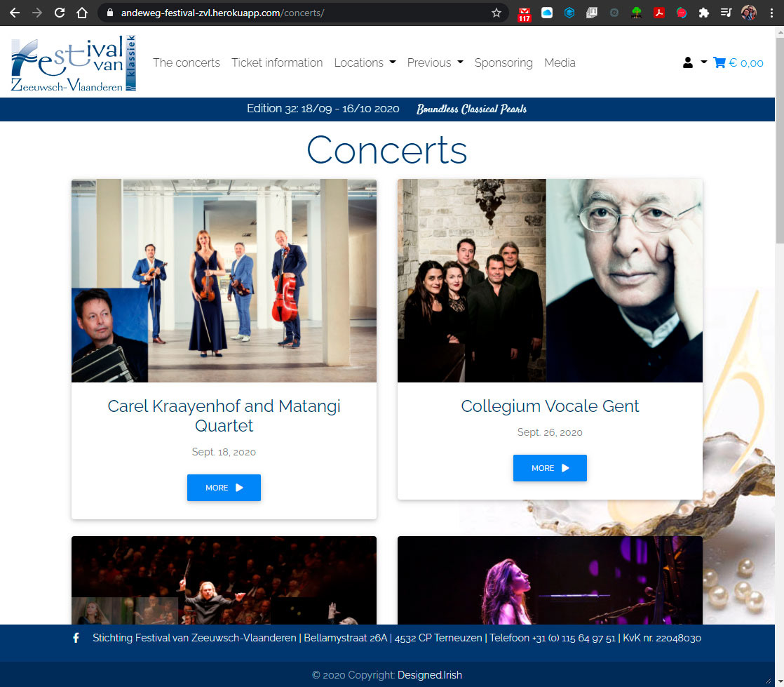Click the orchestra conductor concert photo
The width and height of the screenshot is (784, 687).
coord(224,580)
